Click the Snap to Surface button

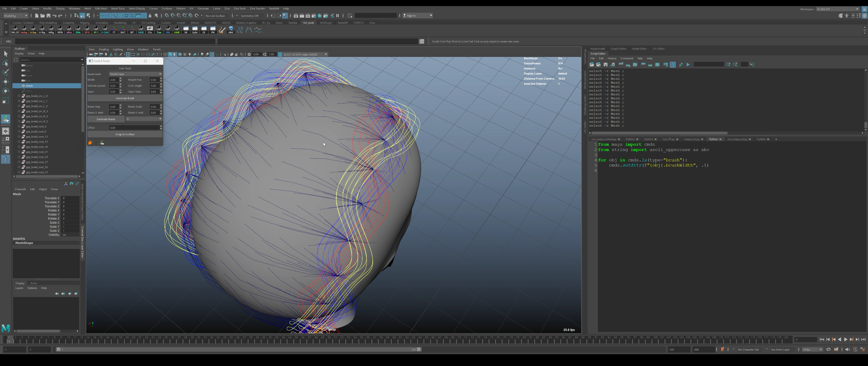click(125, 134)
